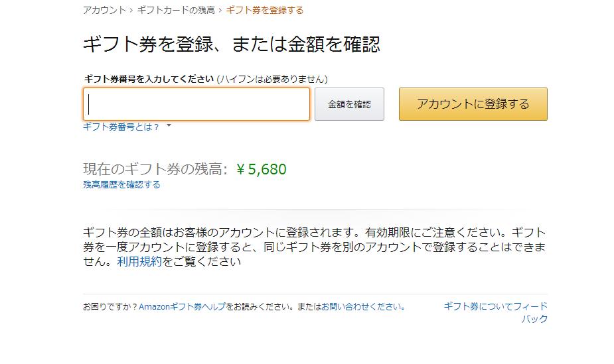614x364 pixels.
Task: Focus the gift card number input field
Action: click(196, 104)
